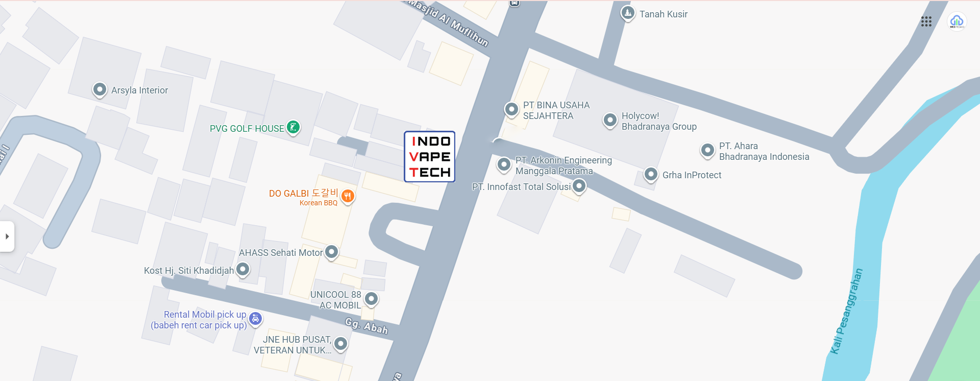
Task: Select the Tanah Kusir landmark pin
Action: [x=627, y=13]
